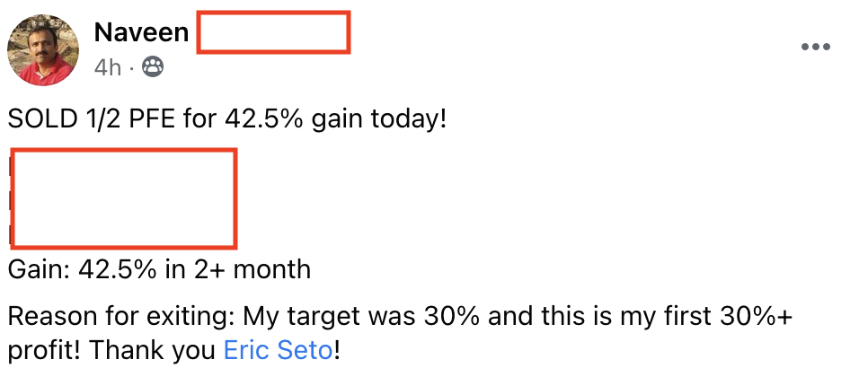This screenshot has height=377, width=868.
Task: Click the 4h post timestamp
Action: 108,68
